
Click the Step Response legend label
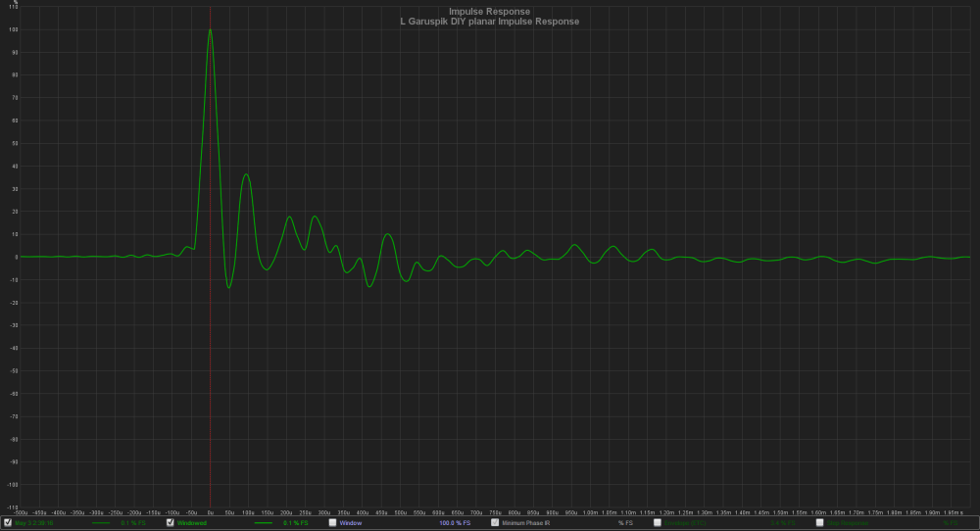click(848, 523)
